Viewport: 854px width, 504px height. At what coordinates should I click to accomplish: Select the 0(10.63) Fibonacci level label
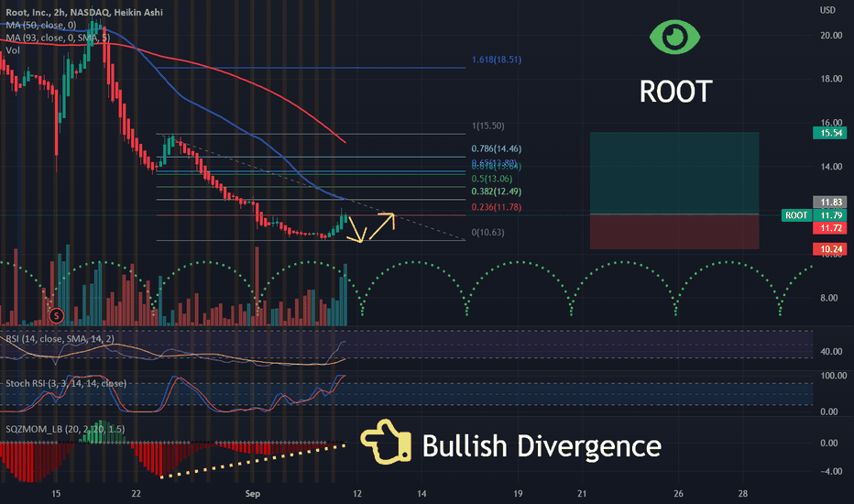tap(488, 232)
